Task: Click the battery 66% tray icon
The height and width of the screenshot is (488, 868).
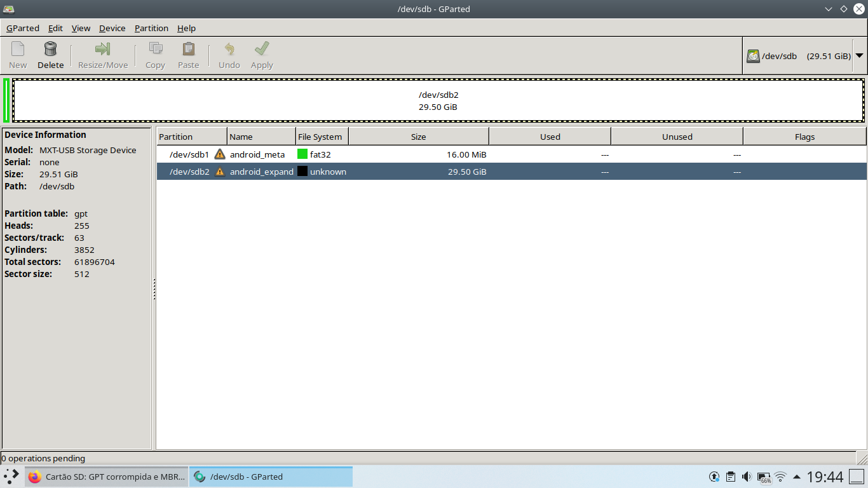Action: coord(764,477)
